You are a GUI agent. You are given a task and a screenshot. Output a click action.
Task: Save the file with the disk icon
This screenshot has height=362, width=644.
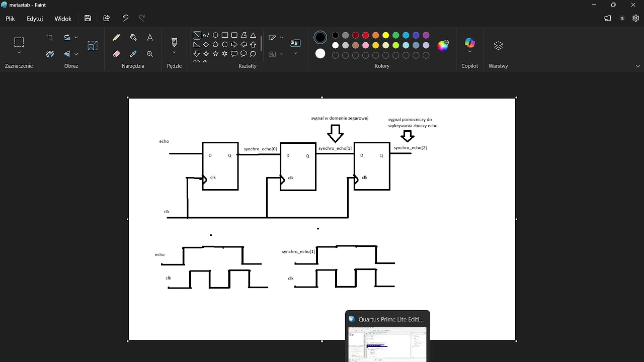(88, 19)
